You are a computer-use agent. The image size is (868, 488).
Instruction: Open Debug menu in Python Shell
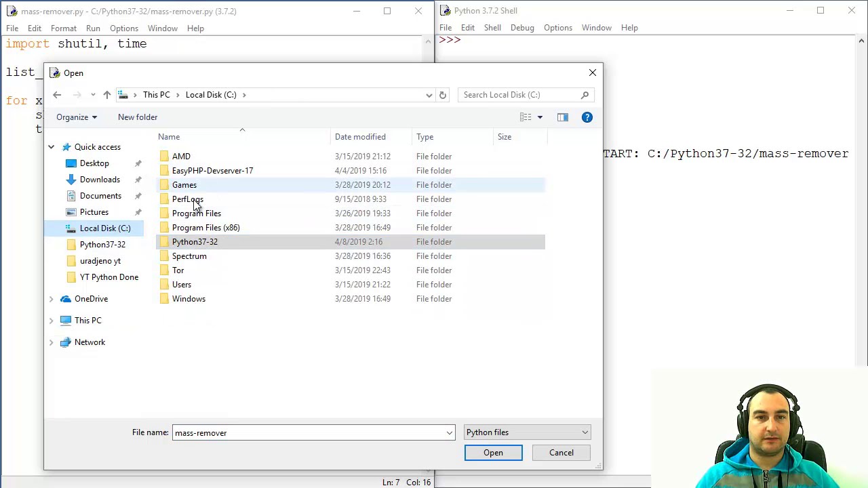pyautogui.click(x=522, y=28)
